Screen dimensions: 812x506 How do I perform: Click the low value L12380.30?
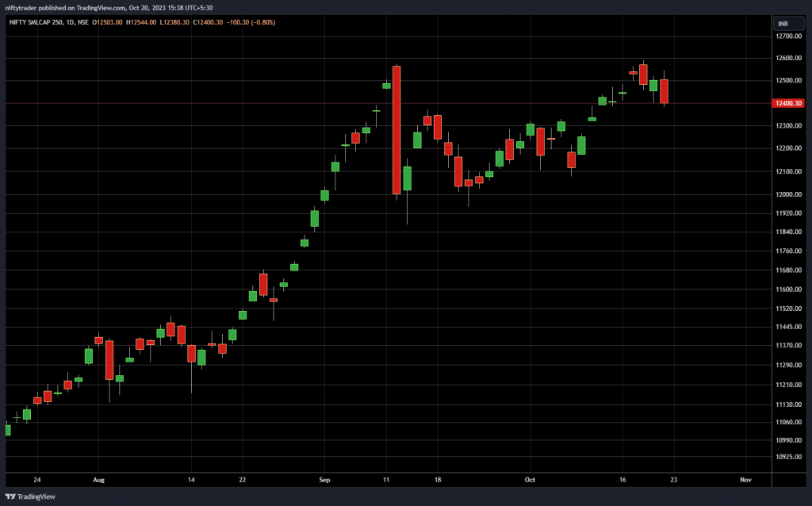click(x=174, y=22)
